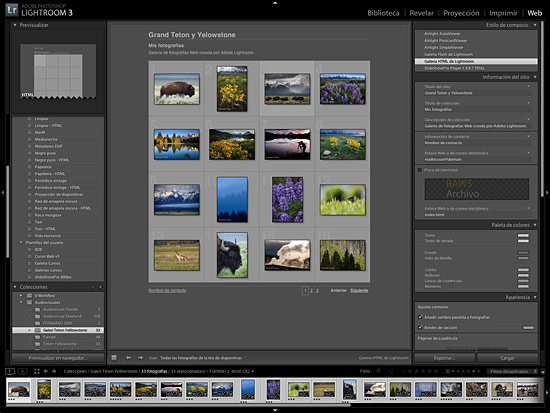Switch to Proyección module
This screenshot has height=413, width=550.
pyautogui.click(x=461, y=13)
